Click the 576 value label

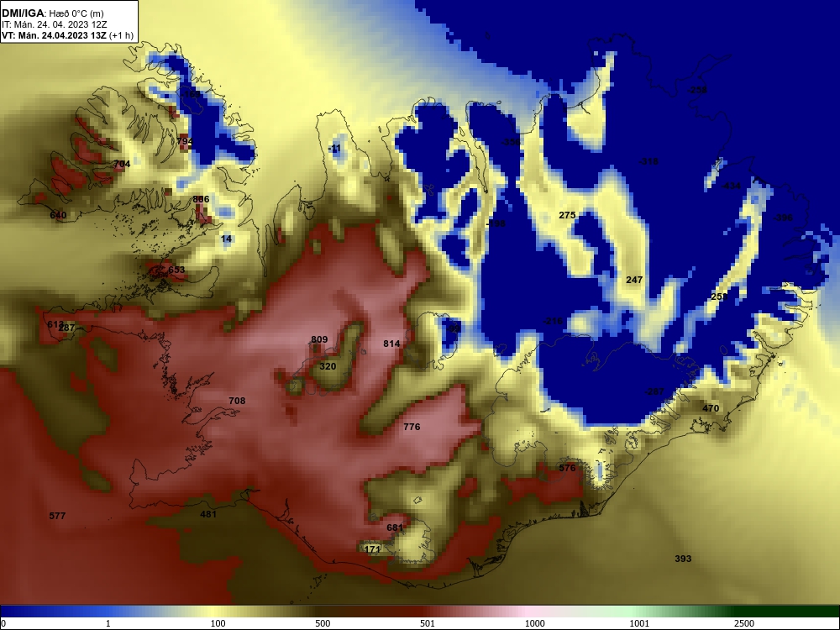(567, 468)
